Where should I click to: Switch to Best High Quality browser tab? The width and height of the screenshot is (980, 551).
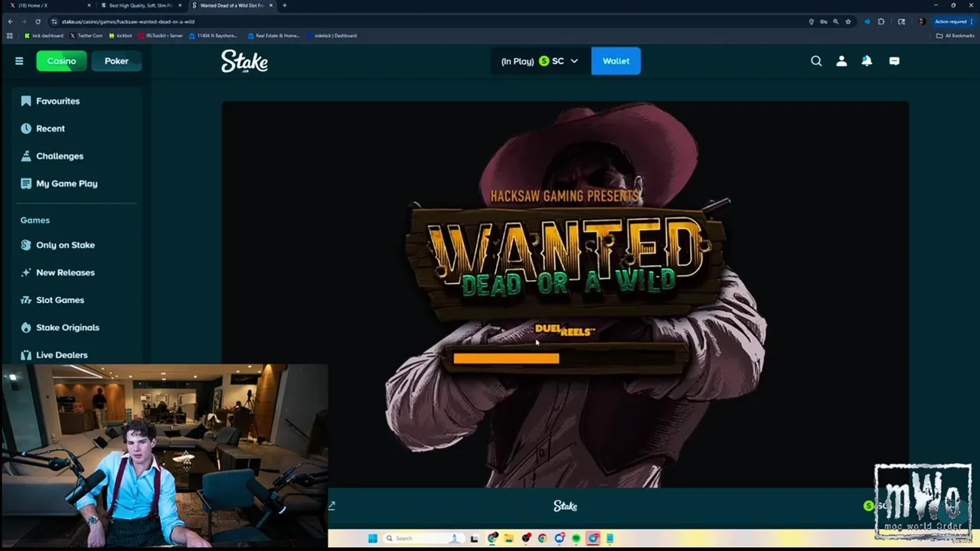pos(142,5)
